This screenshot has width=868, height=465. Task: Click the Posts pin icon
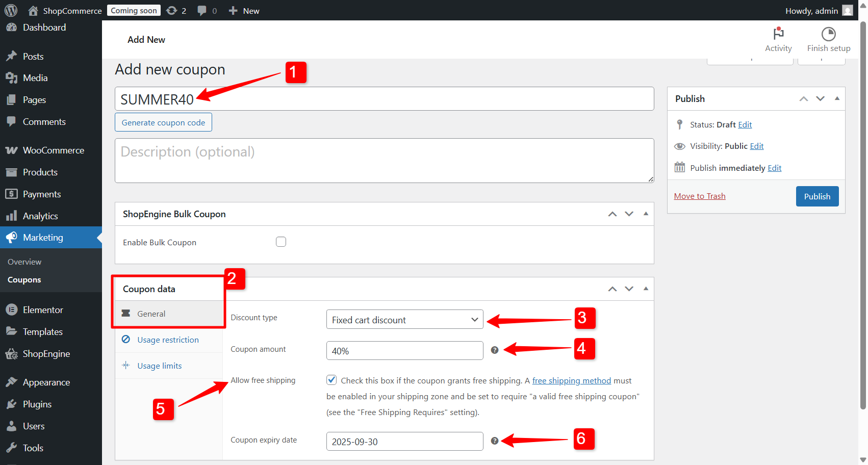click(x=11, y=56)
